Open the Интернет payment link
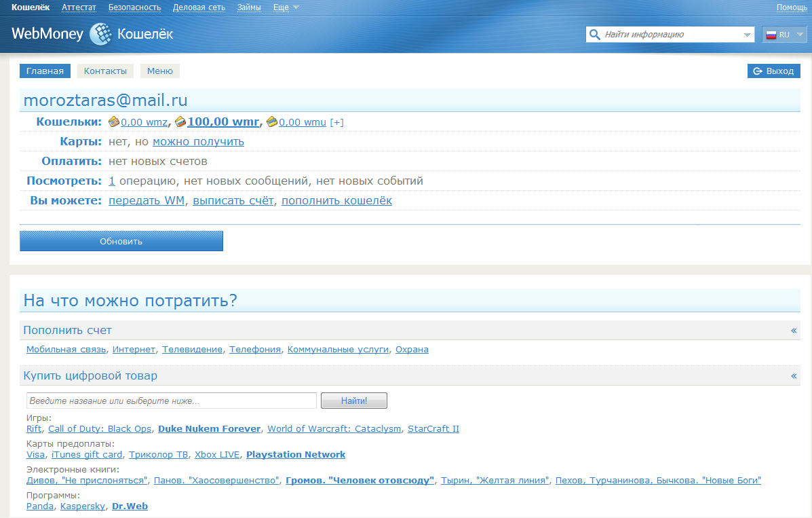Screen dimensions: 812x518 click(x=134, y=350)
